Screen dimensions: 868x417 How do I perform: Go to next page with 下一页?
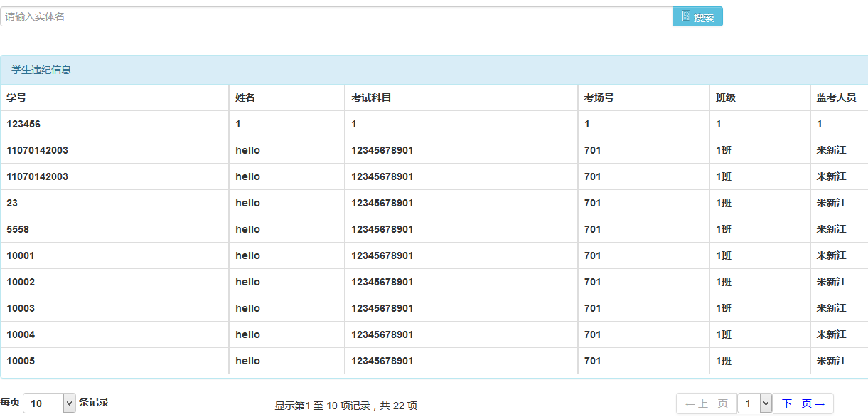pos(803,403)
